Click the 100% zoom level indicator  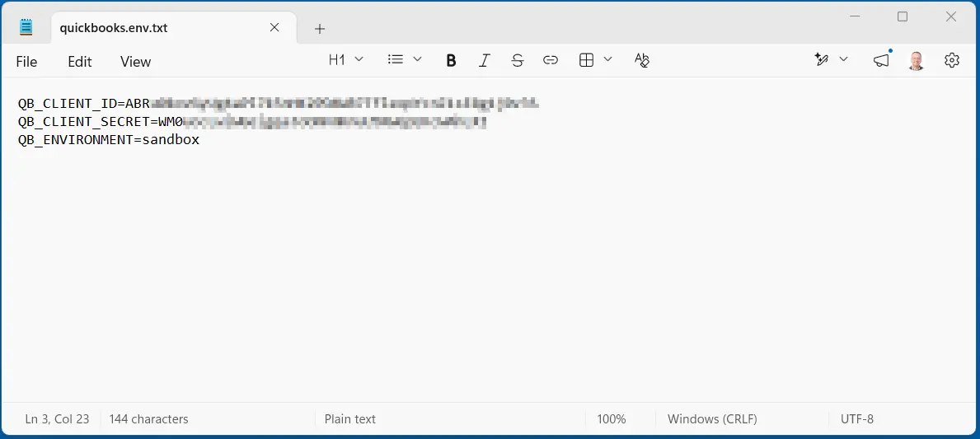[x=612, y=419]
